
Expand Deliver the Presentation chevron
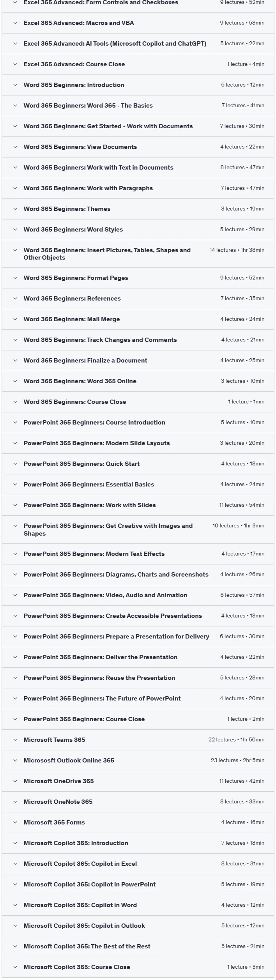coord(15,657)
